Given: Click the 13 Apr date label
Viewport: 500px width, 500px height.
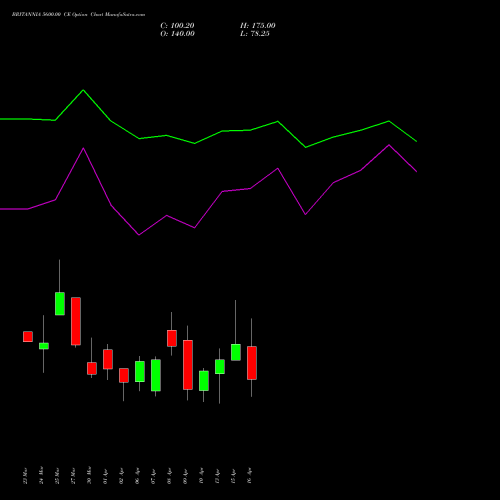Looking at the screenshot, I should coord(217,476).
